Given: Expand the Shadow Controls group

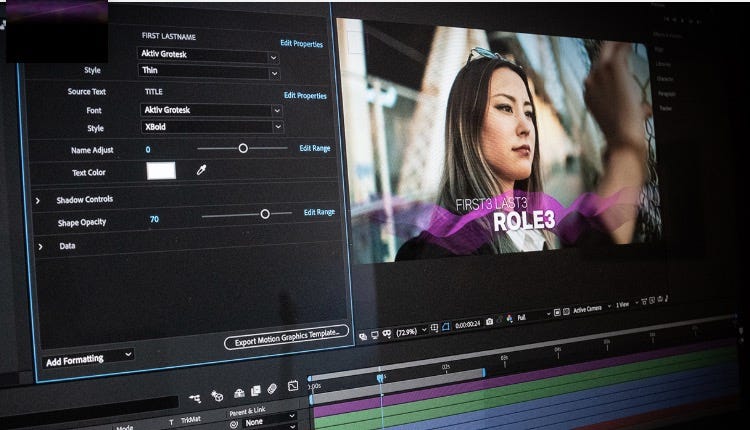Looking at the screenshot, I should pos(37,201).
